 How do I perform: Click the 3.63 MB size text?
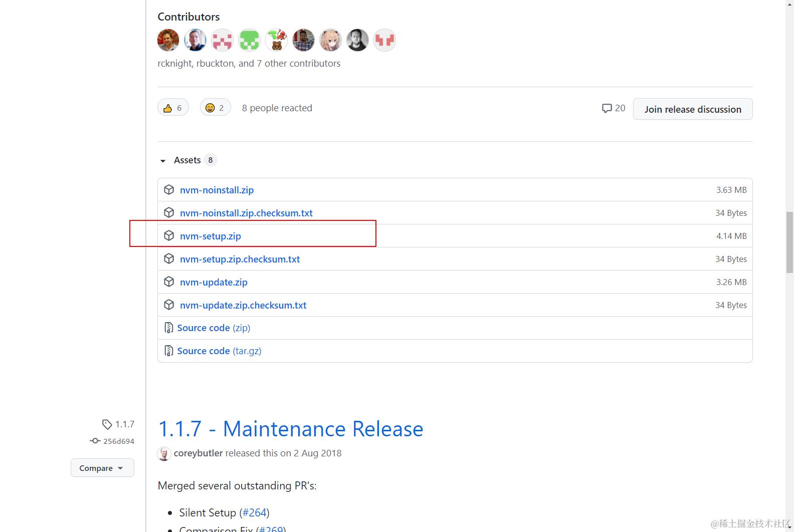pos(731,190)
